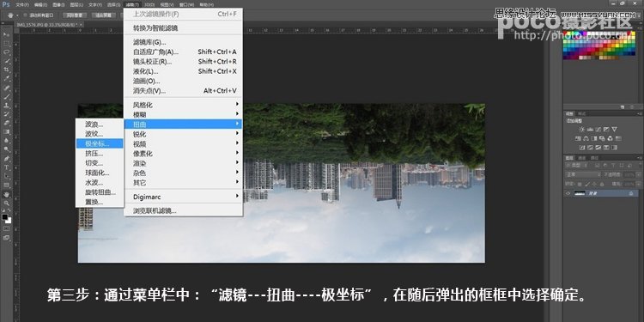
Task: Select the Gradient tool
Action: click(x=7, y=131)
